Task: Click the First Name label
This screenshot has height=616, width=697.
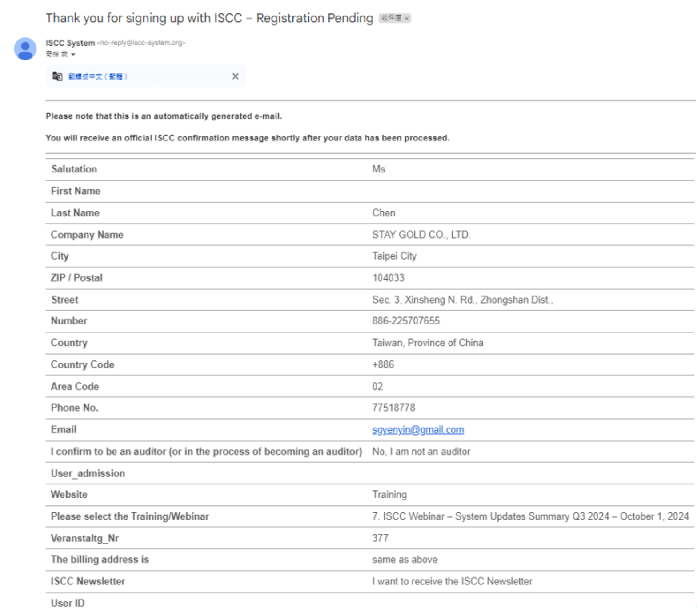Action: (x=76, y=191)
